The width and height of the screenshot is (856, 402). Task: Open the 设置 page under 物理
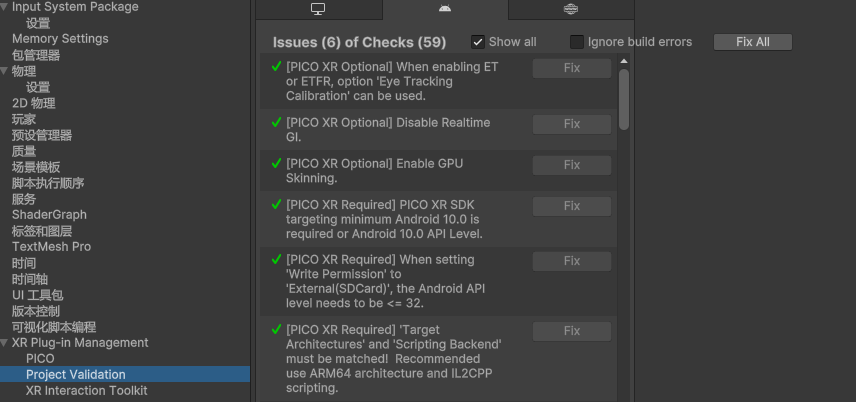tap(38, 87)
